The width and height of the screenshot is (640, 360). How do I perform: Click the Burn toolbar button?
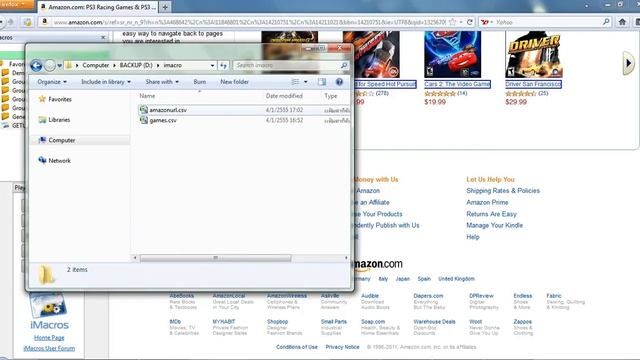coord(200,82)
